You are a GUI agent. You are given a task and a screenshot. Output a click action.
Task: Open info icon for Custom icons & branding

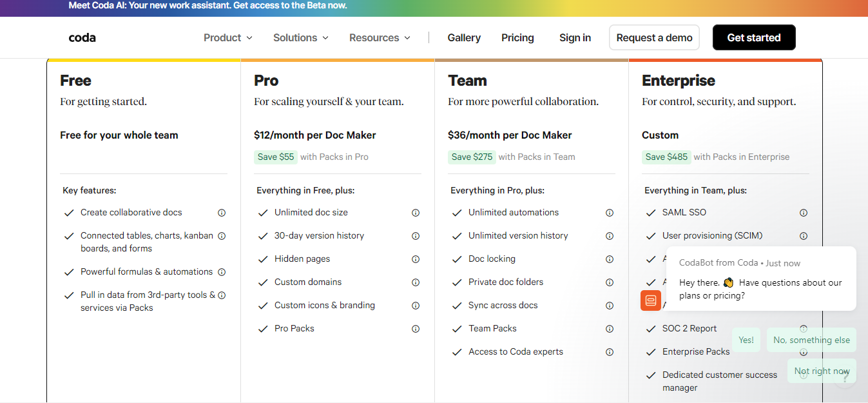point(416,306)
